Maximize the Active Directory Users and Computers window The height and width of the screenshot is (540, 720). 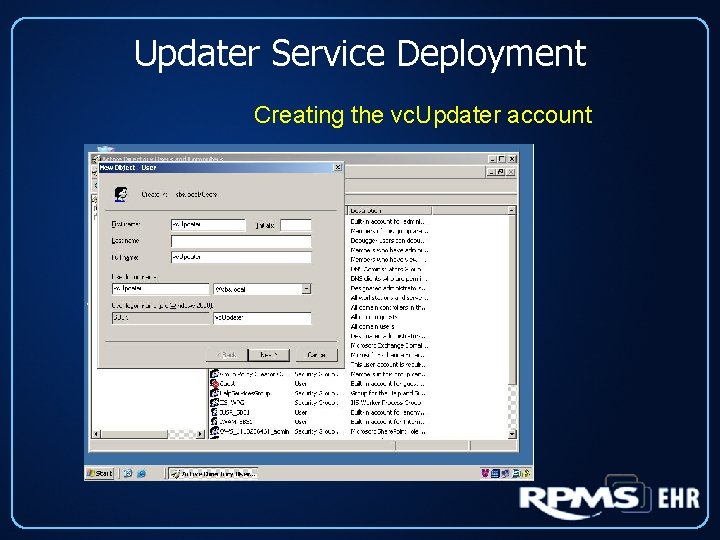(502, 159)
